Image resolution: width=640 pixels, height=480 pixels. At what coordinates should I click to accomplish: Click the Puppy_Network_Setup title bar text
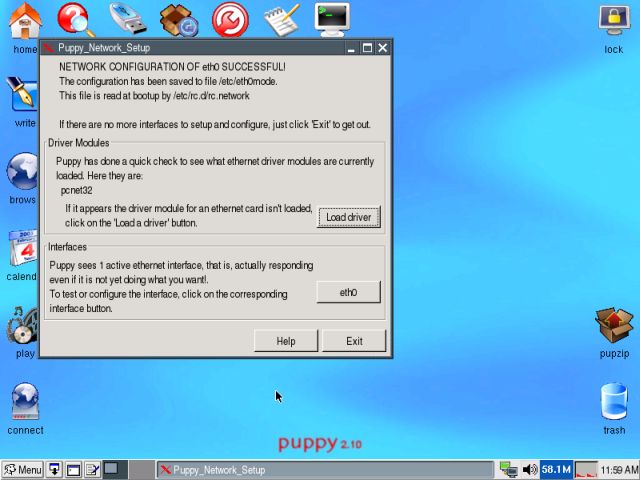(x=104, y=48)
